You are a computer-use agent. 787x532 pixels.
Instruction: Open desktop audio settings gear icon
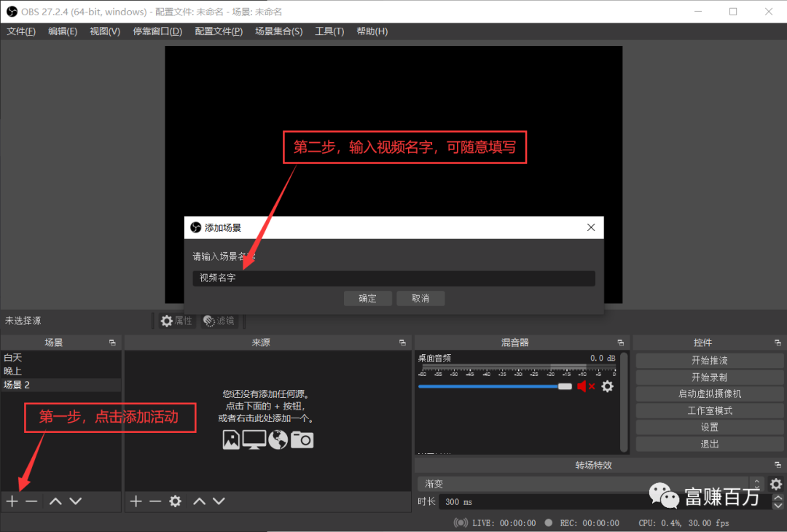[607, 386]
